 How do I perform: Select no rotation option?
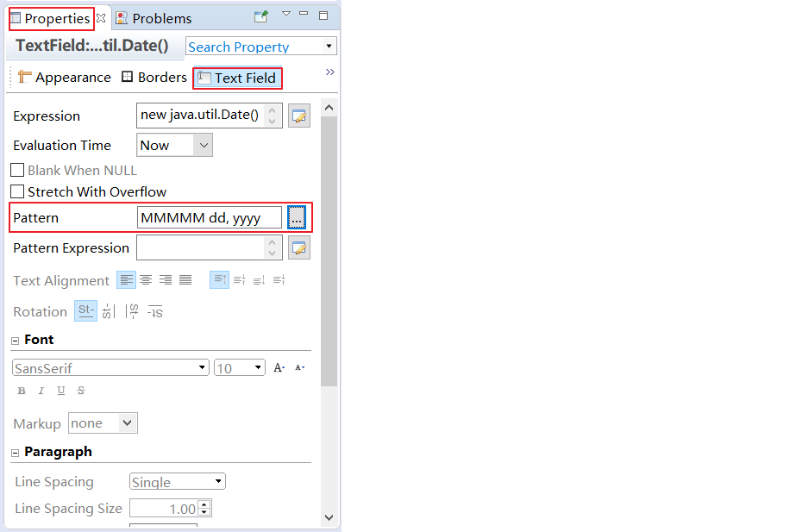[x=85, y=311]
